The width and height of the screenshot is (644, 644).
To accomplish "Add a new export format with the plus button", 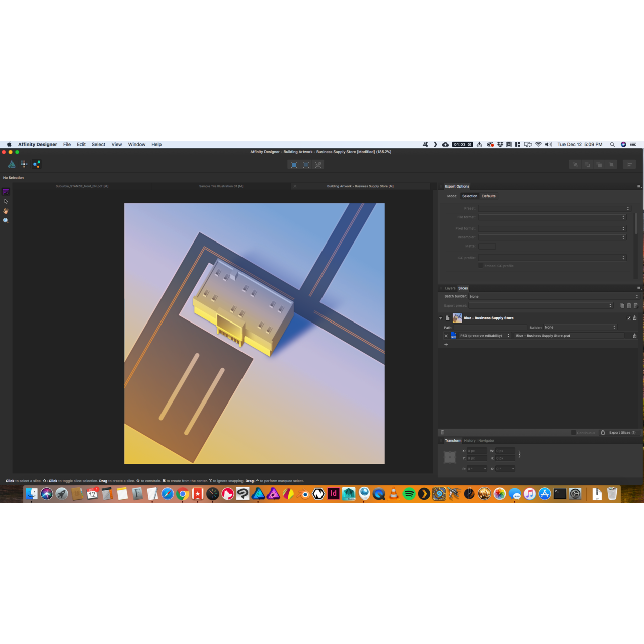I will click(x=446, y=344).
